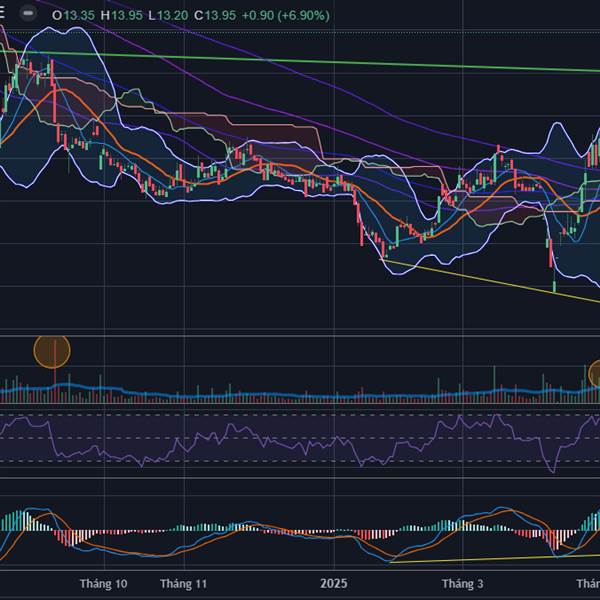Click the 2025 time axis label
This screenshot has width=600, height=600.
point(333,583)
